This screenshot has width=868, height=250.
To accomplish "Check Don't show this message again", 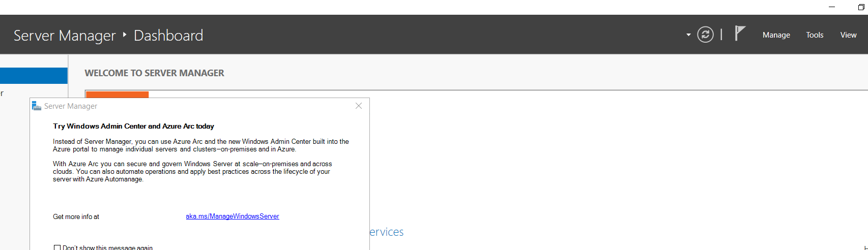I will click(57, 247).
